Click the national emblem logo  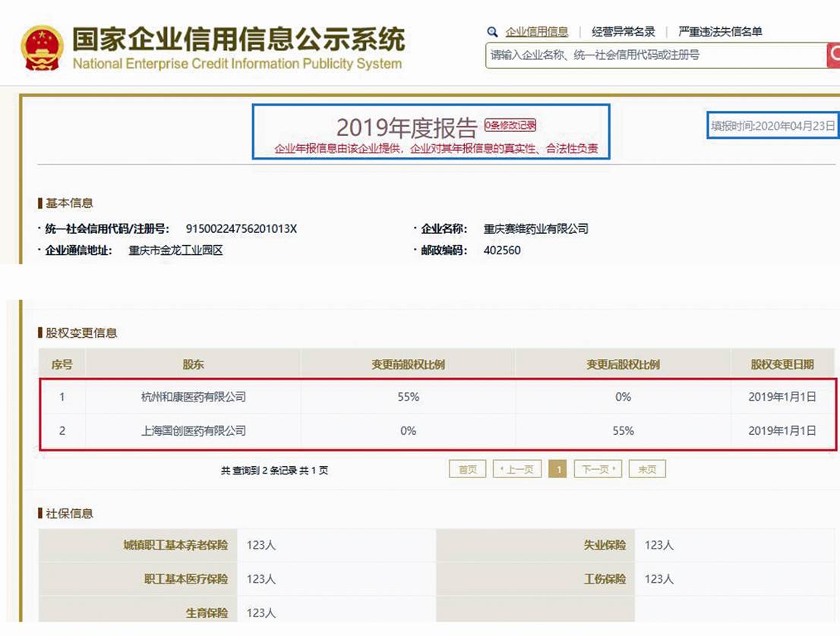pyautogui.click(x=43, y=49)
